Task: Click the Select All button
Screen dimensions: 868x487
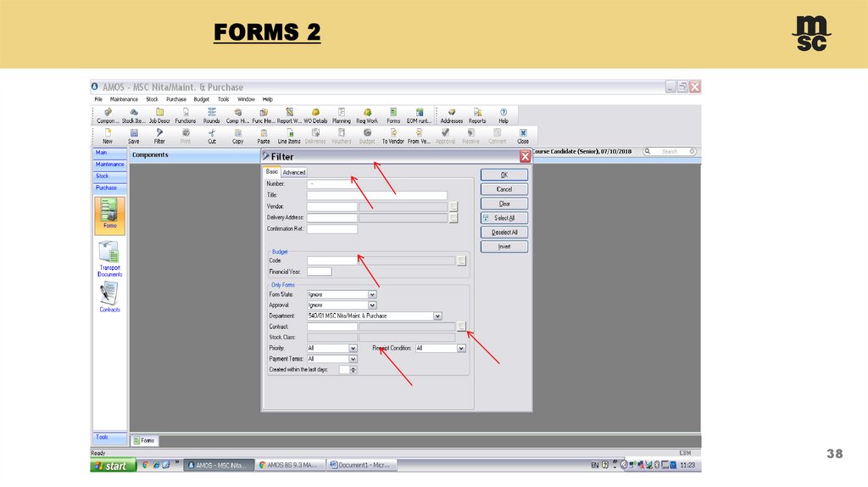Action: point(504,218)
